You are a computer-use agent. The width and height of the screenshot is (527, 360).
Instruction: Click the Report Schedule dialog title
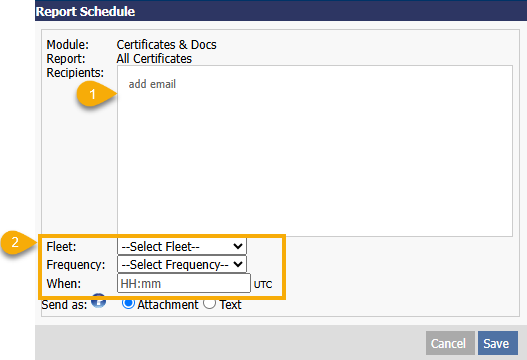[x=85, y=11]
